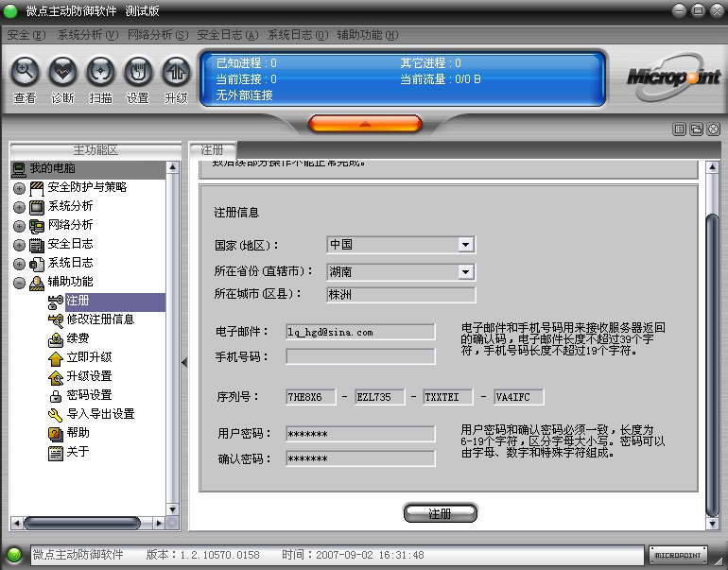Click the MICROPOINT status bar button

677,555
